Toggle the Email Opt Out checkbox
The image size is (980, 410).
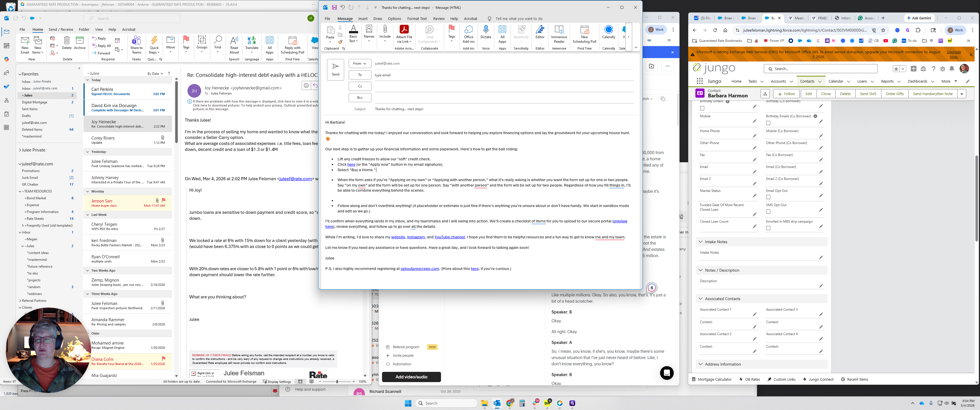click(x=768, y=197)
